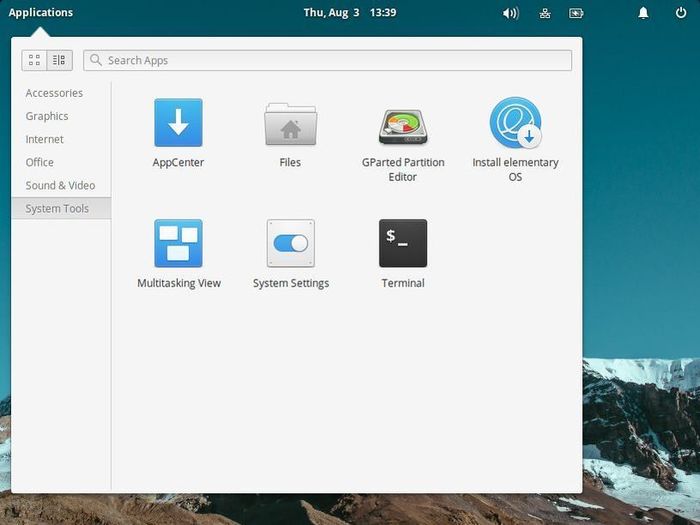This screenshot has height=525, width=700.
Task: Open GParted Partition Editor
Action: [x=403, y=125]
